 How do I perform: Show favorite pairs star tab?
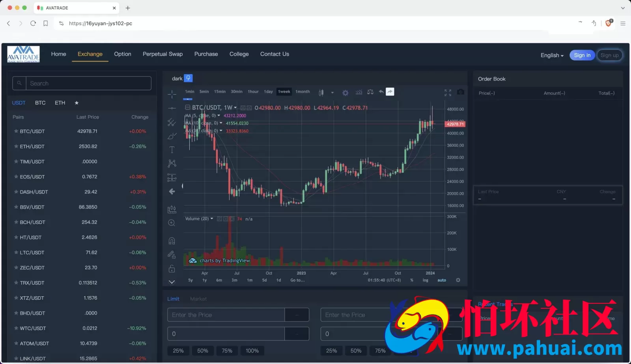77,103
